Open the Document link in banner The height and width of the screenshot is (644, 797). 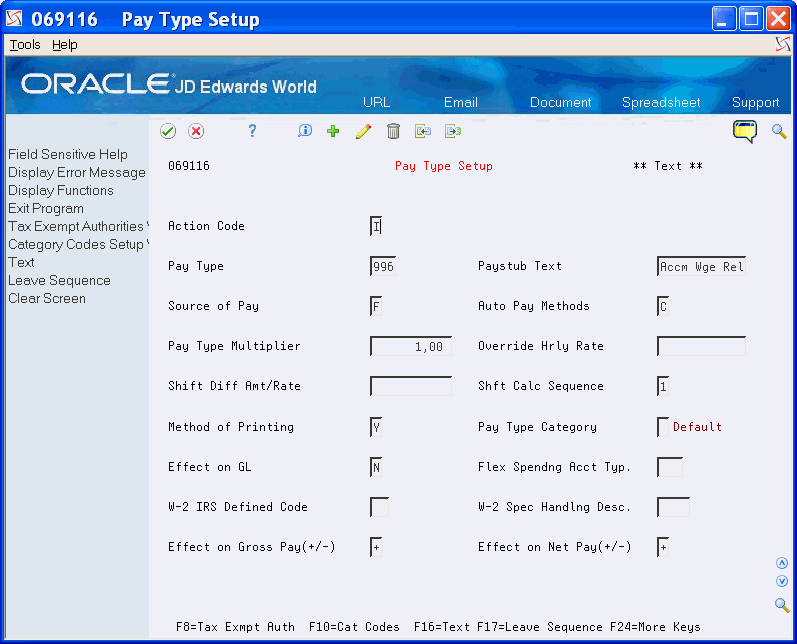point(561,102)
